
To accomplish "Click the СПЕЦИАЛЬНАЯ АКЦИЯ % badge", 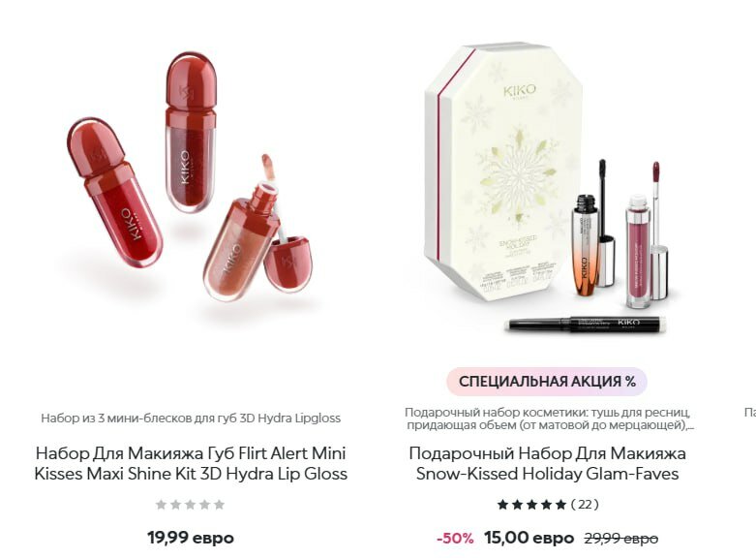I will 547,382.
